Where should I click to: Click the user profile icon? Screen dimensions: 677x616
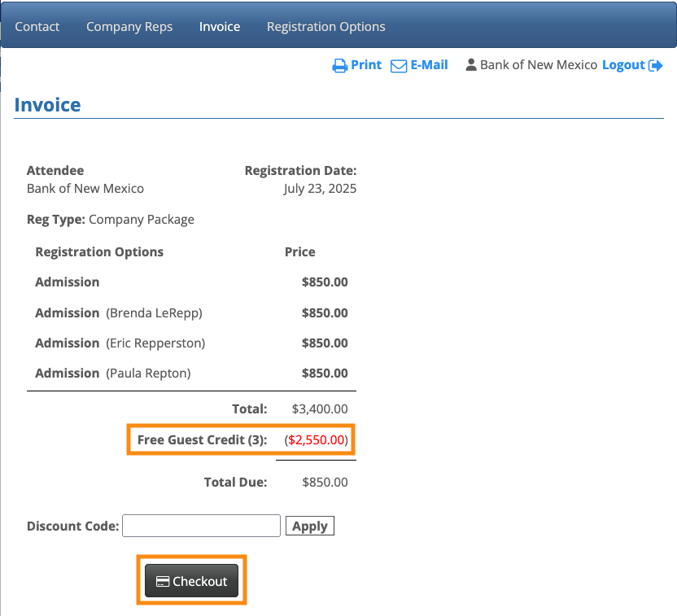click(471, 65)
